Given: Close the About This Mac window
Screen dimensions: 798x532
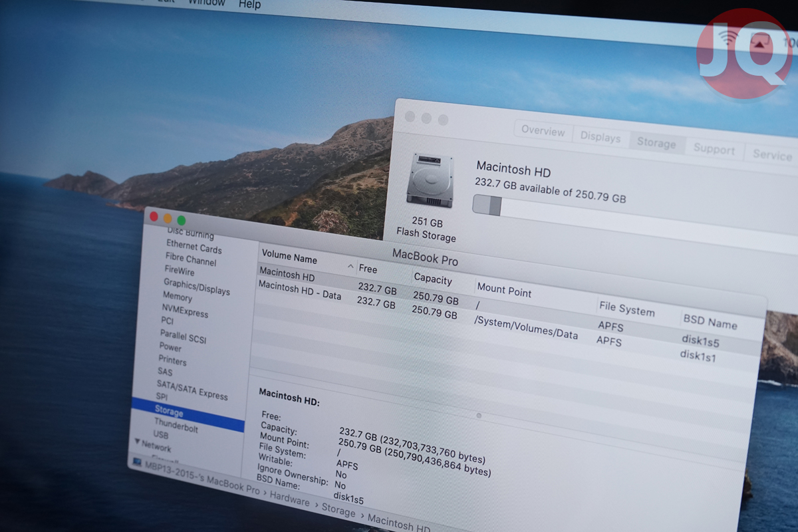Looking at the screenshot, I should (x=410, y=117).
